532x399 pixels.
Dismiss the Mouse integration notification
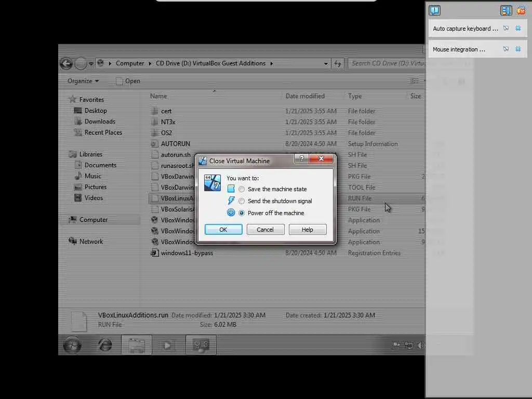coord(518,49)
